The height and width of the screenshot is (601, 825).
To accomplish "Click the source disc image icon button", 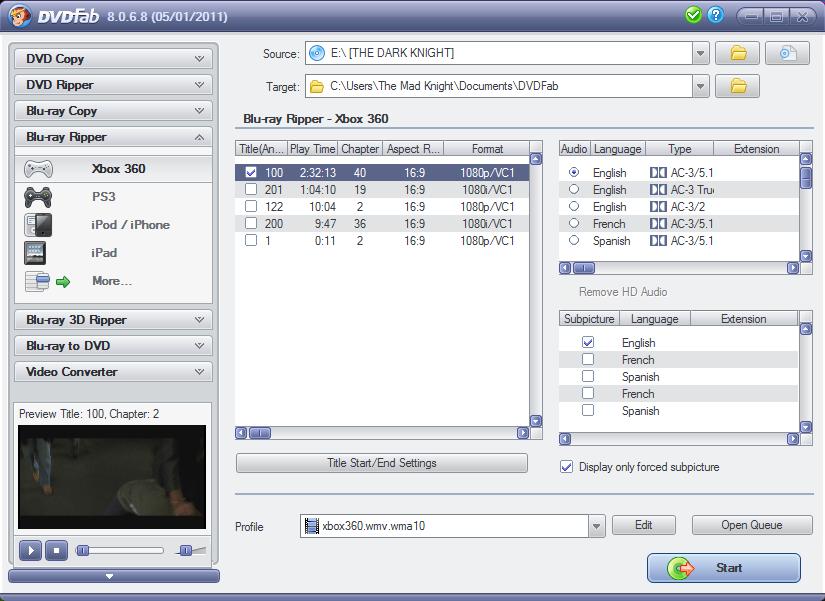I will tap(787, 54).
